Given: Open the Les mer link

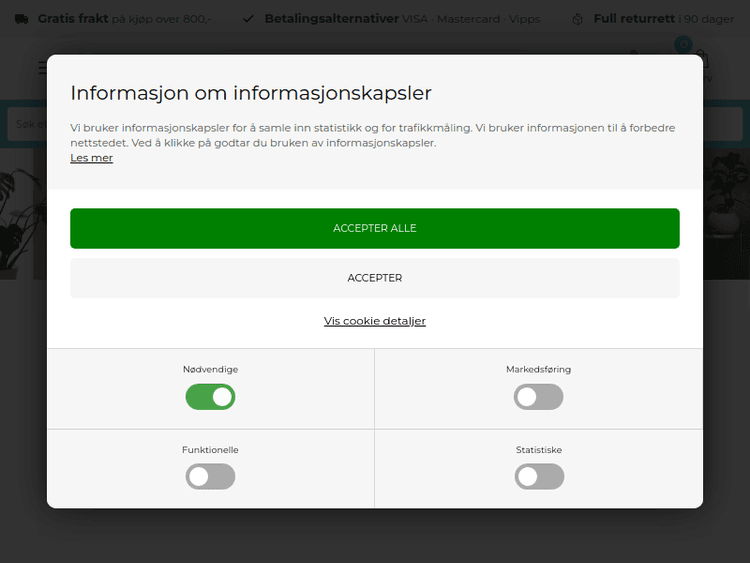Looking at the screenshot, I should click(x=91, y=158).
